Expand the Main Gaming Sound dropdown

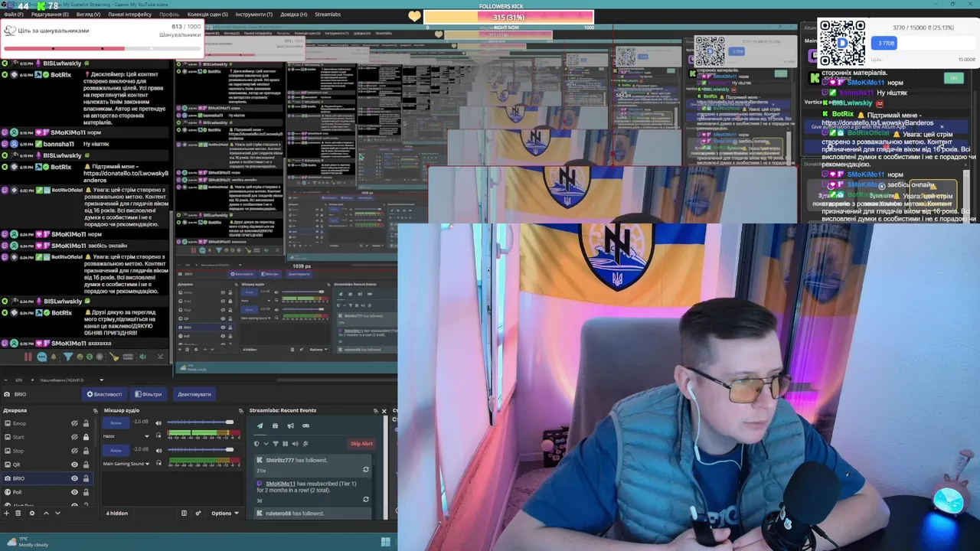[x=147, y=464]
